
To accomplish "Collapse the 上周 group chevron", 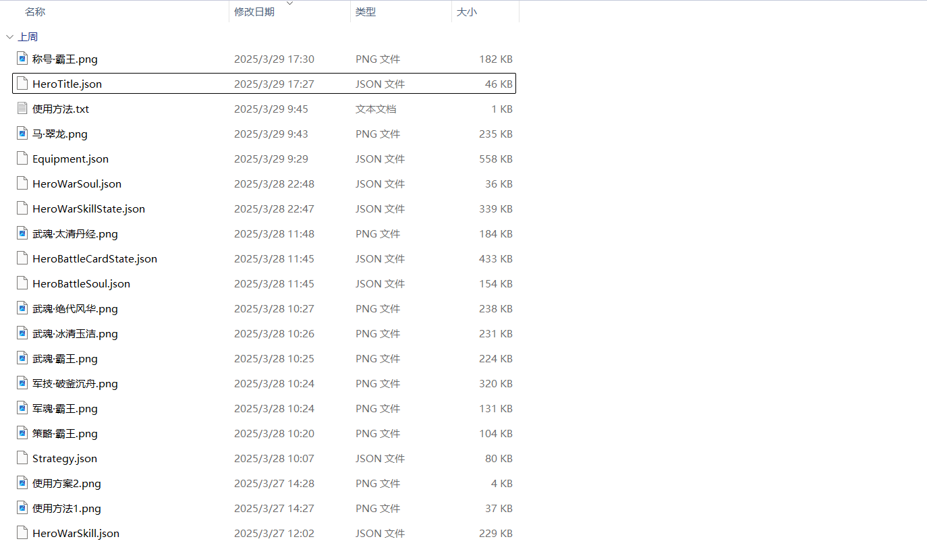I will [9, 37].
